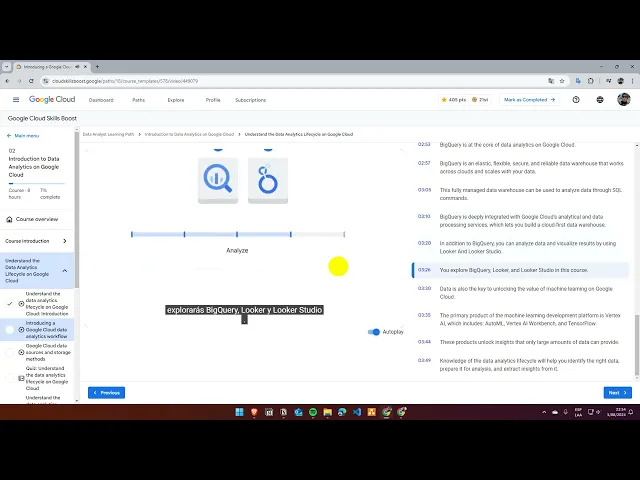This screenshot has width=640, height=480.
Task: Select transcript line 'These products unlock insights'
Action: 523,342
